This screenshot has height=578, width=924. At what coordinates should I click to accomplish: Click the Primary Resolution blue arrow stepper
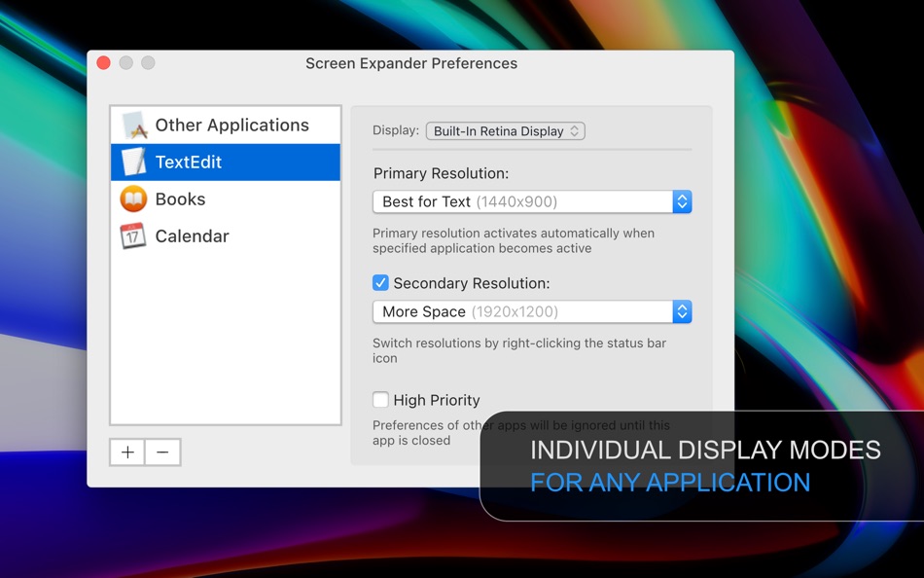683,201
